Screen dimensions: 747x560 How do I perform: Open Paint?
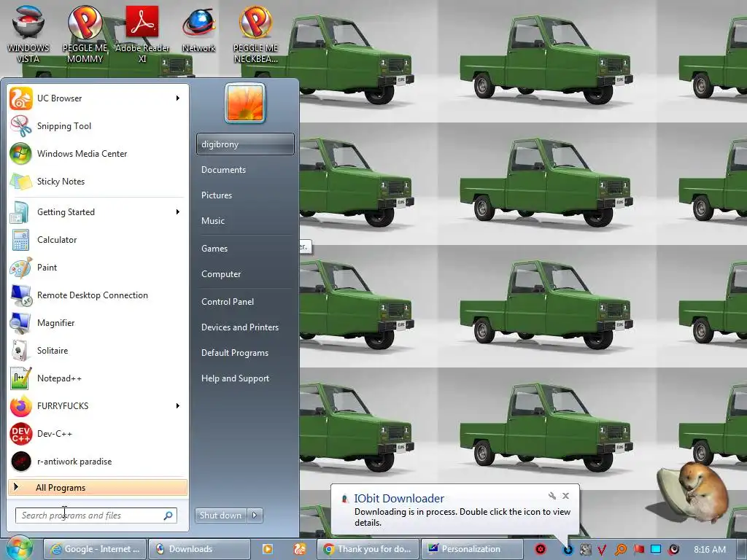[98, 267]
